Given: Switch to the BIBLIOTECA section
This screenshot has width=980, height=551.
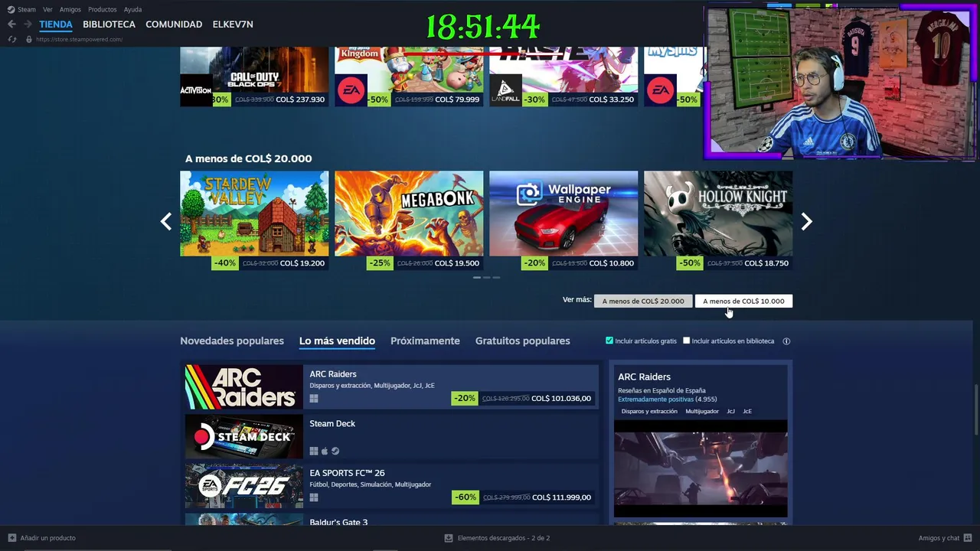Looking at the screenshot, I should tap(109, 24).
